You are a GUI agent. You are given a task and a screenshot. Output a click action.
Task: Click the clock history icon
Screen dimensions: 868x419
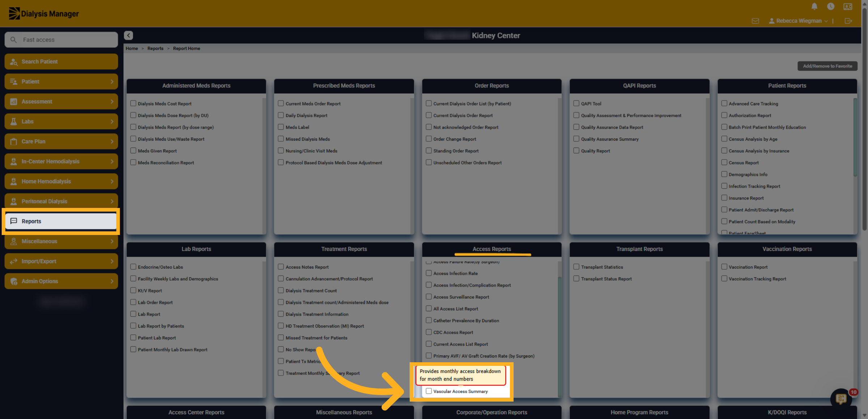(831, 6)
